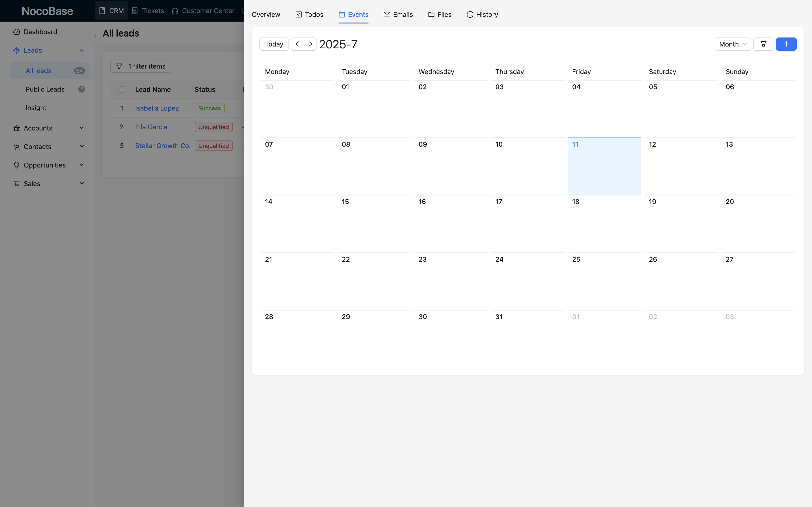Open the lead Isabella Lopez

pyautogui.click(x=156, y=108)
